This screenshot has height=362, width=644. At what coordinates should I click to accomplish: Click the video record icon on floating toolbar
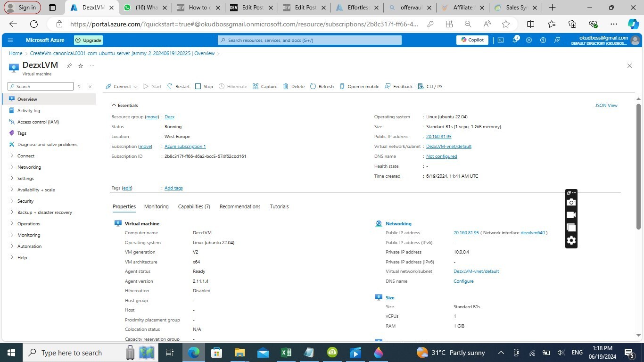point(571,215)
